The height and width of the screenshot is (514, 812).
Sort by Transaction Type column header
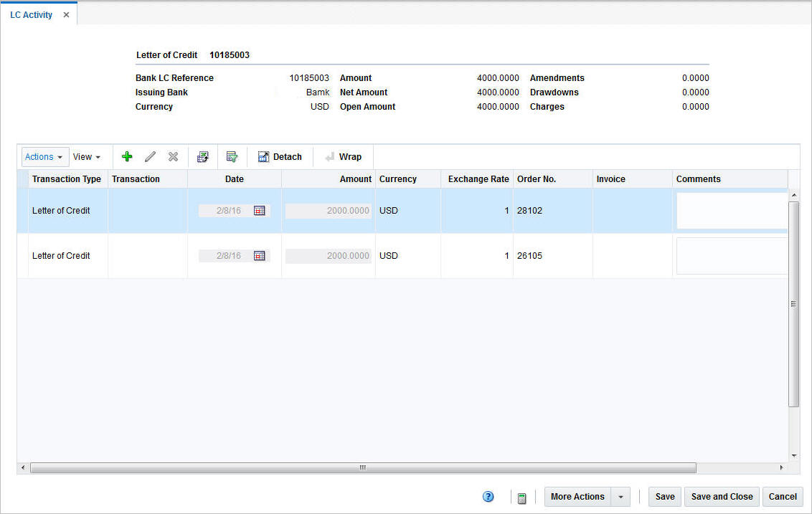pos(67,179)
